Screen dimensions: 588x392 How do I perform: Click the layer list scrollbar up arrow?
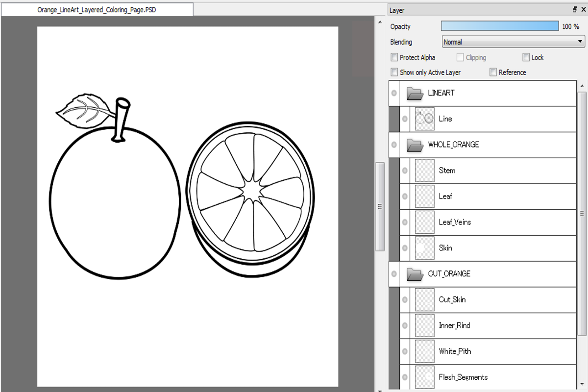click(x=582, y=86)
